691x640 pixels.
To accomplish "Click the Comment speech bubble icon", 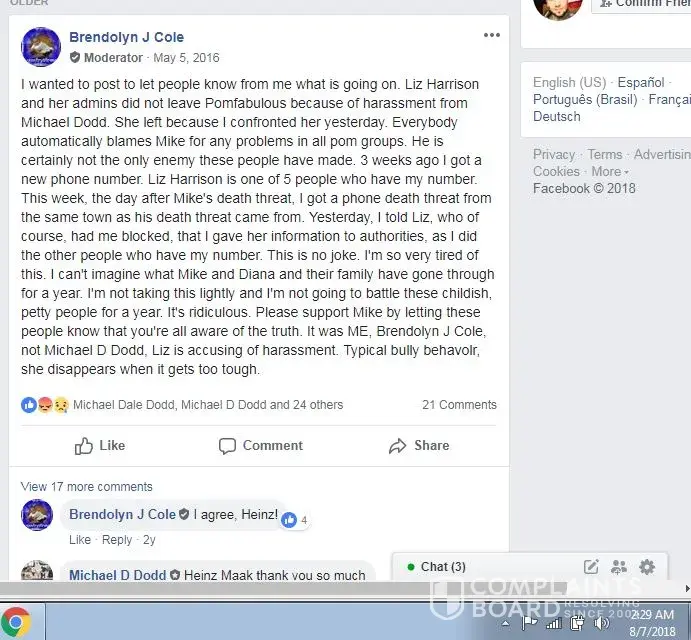I will pos(227,446).
